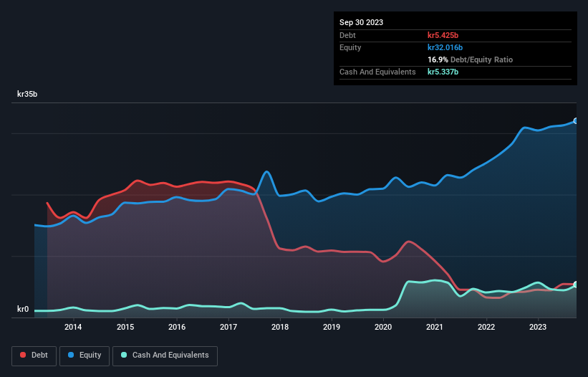This screenshot has height=377, width=588.
Task: Click the blue Equity legend dot
Action: click(x=71, y=355)
